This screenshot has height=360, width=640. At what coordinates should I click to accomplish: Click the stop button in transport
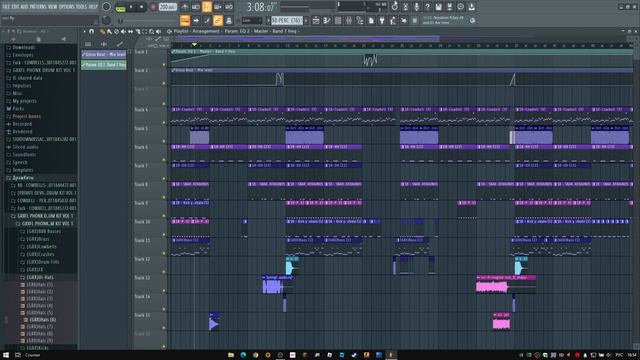tap(142, 7)
